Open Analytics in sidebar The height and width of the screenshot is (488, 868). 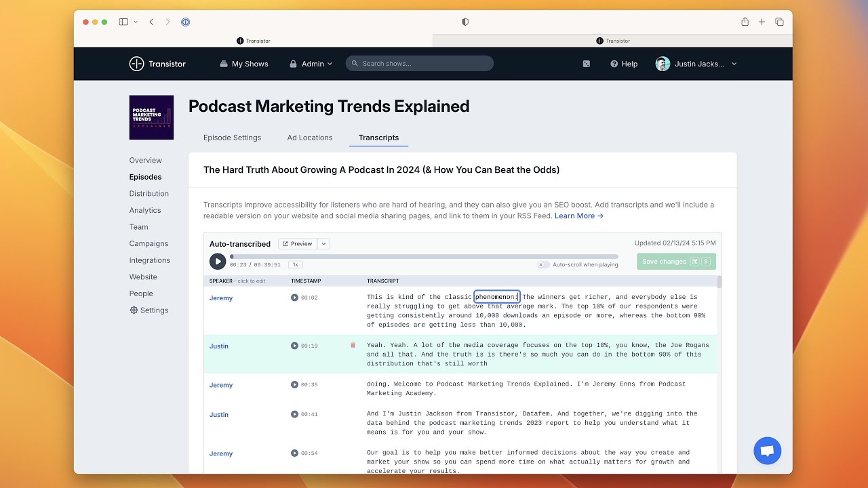[x=145, y=210]
